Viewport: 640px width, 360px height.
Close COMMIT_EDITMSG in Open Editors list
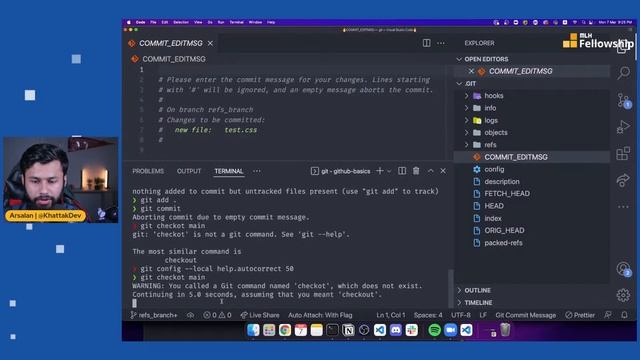[471, 71]
